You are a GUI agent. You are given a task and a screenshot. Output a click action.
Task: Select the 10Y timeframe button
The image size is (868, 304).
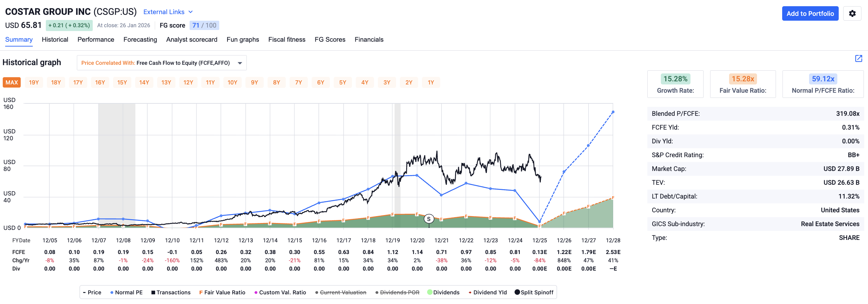(x=233, y=82)
